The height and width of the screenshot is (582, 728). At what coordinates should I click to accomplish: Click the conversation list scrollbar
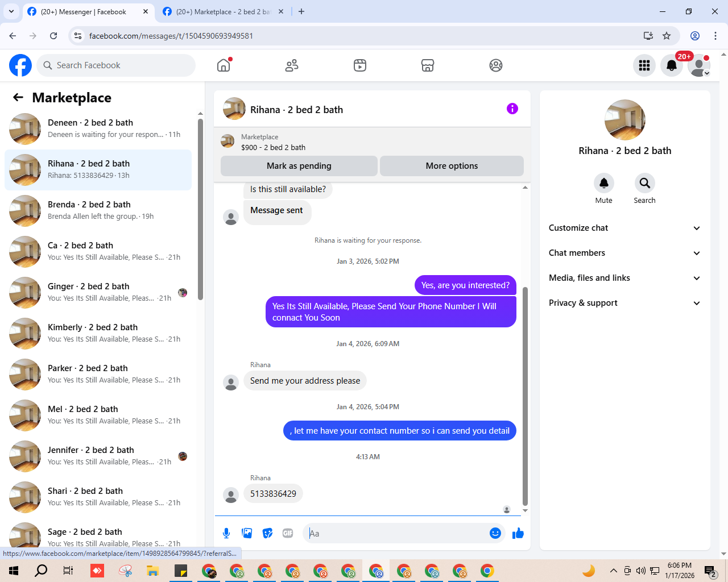tap(200, 208)
